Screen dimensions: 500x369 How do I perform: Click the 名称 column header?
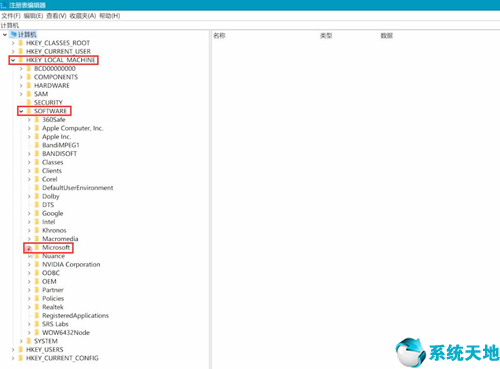[x=219, y=35]
